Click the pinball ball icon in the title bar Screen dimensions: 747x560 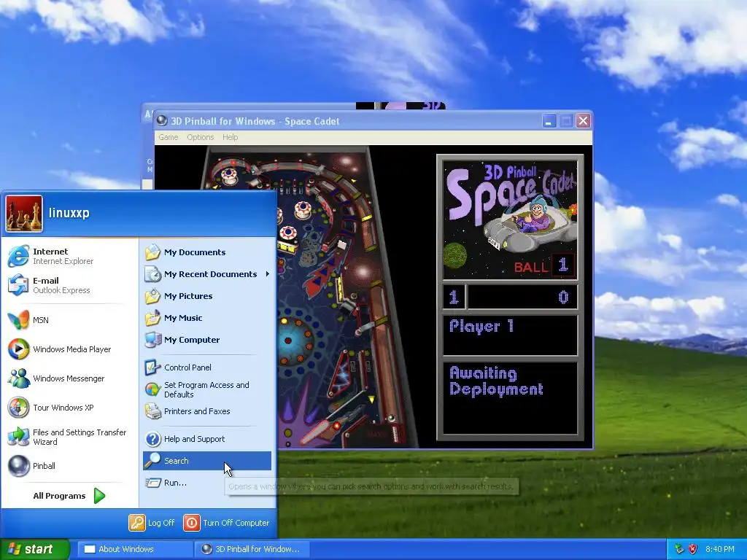click(x=162, y=121)
